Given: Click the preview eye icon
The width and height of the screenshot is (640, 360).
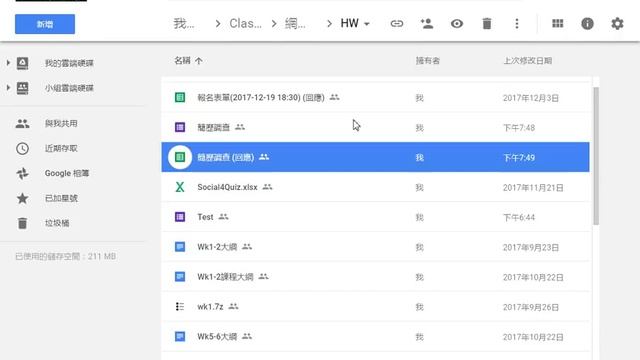Looking at the screenshot, I should 457,24.
